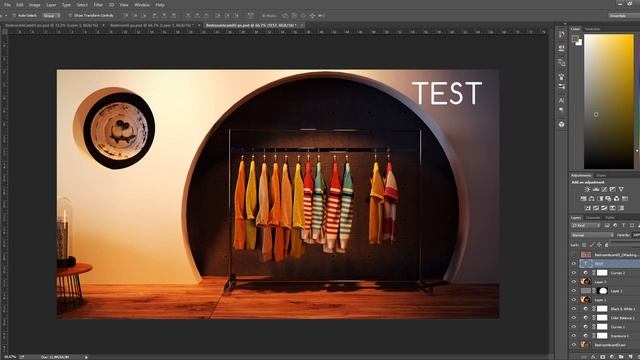The width and height of the screenshot is (640, 360).
Task: Hide the Layer 2 layer
Action: tap(573, 291)
